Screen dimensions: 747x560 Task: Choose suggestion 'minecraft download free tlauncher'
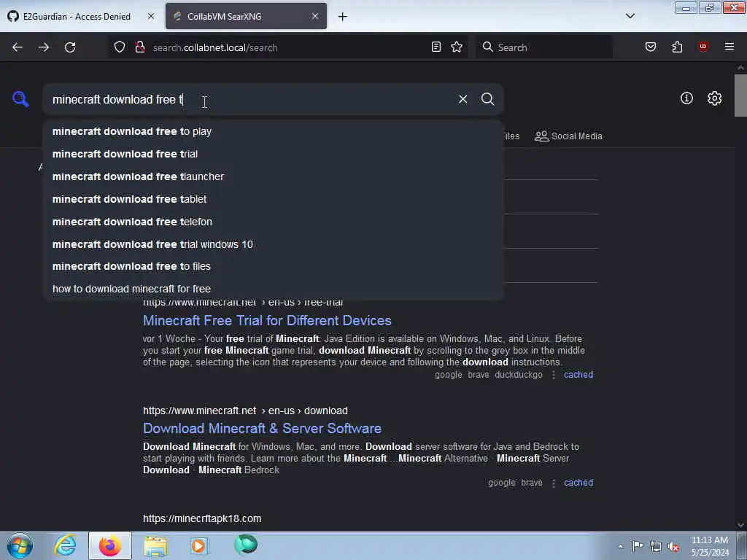pyautogui.click(x=273, y=176)
